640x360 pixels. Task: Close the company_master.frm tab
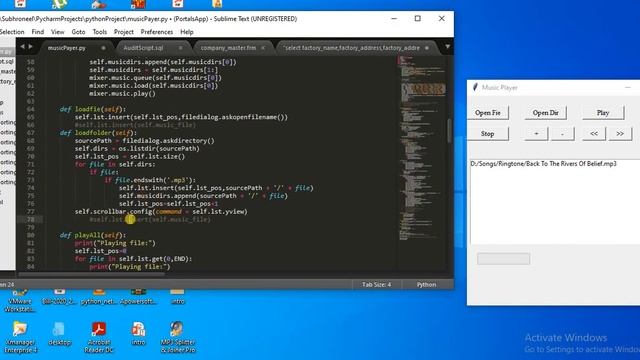(x=263, y=48)
